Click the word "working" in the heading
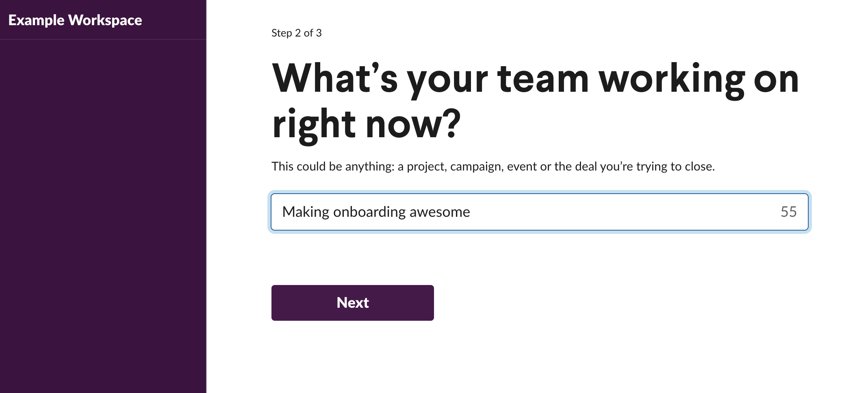 [672, 79]
